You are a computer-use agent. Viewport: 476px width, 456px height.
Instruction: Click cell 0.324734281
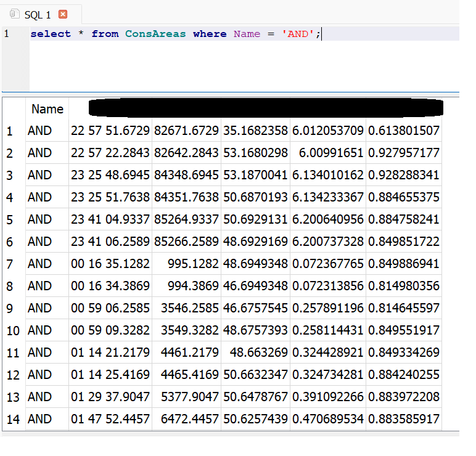click(328, 375)
